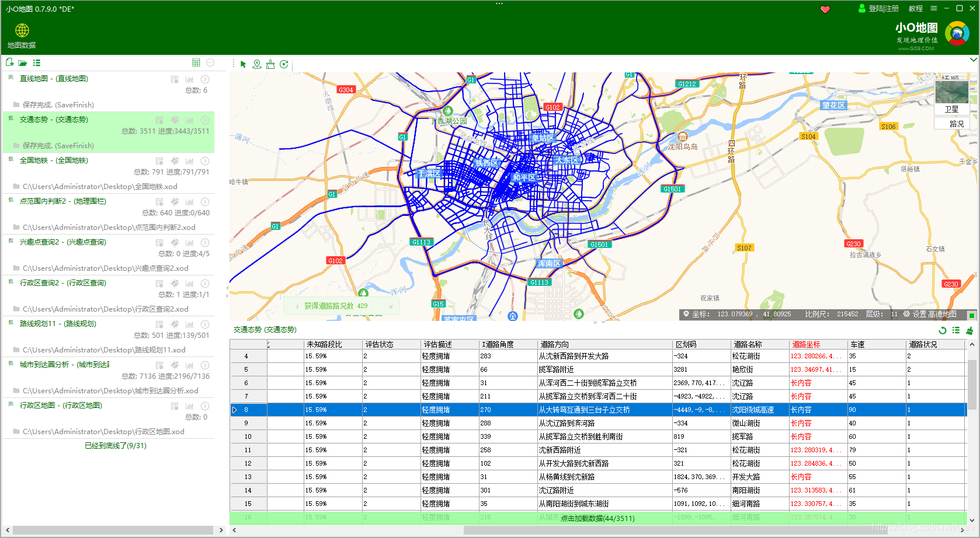Click the open folder icon in left toolbar
Image resolution: width=980 pixels, height=538 pixels.
[x=23, y=62]
